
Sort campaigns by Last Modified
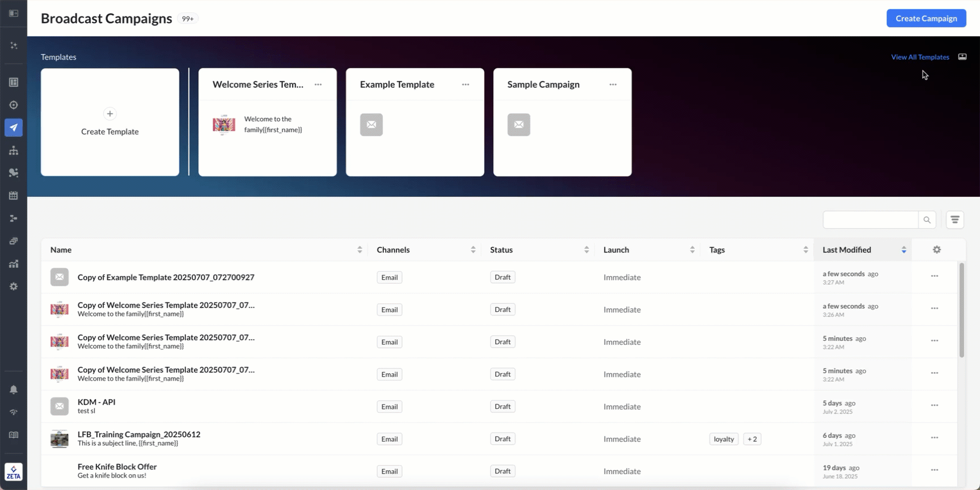(903, 250)
